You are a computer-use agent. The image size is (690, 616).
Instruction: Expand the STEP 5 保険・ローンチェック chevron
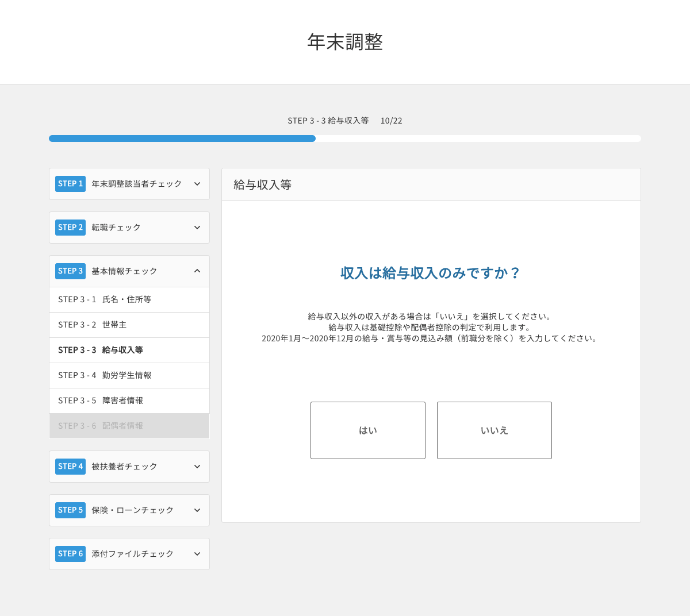[x=197, y=510]
